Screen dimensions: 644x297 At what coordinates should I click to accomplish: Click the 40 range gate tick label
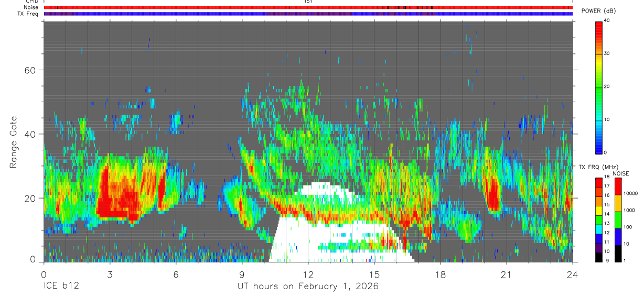coord(31,134)
